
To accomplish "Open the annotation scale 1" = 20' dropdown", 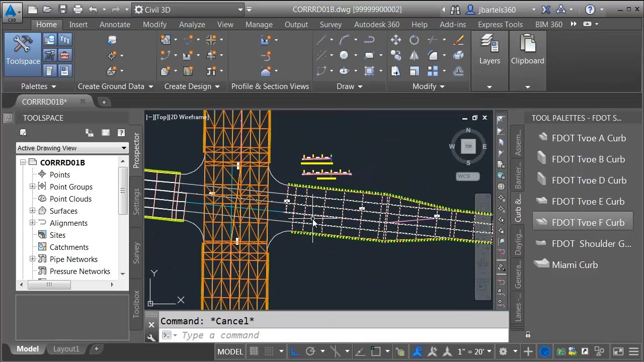I will [x=474, y=351].
